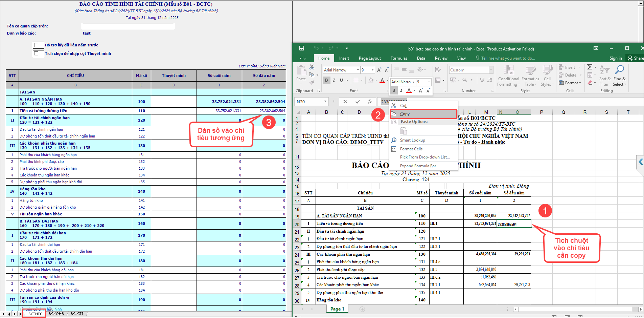Switch to the Page Layout ribbon tab
The image size is (644, 318).
pos(369,58)
